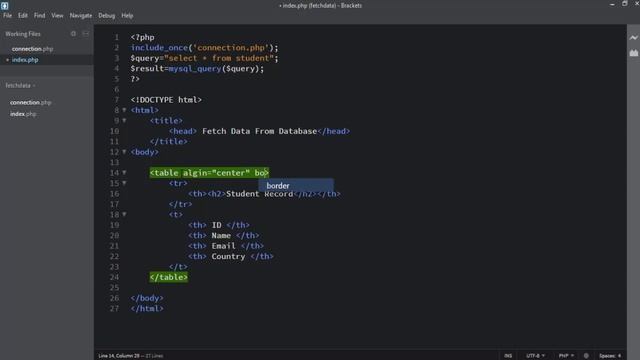Click 'mysql_query' on line 4
The height and width of the screenshot is (360, 640).
tap(195, 69)
